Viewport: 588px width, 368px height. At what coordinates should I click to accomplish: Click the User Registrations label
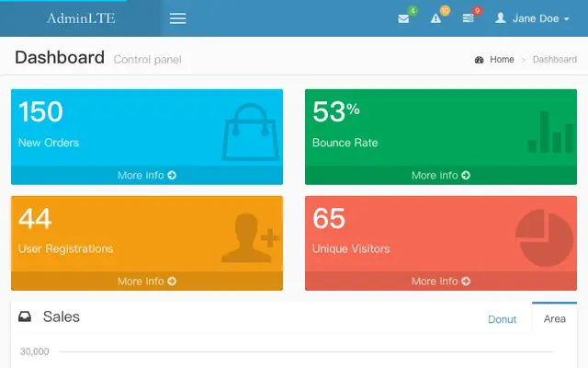click(x=65, y=248)
